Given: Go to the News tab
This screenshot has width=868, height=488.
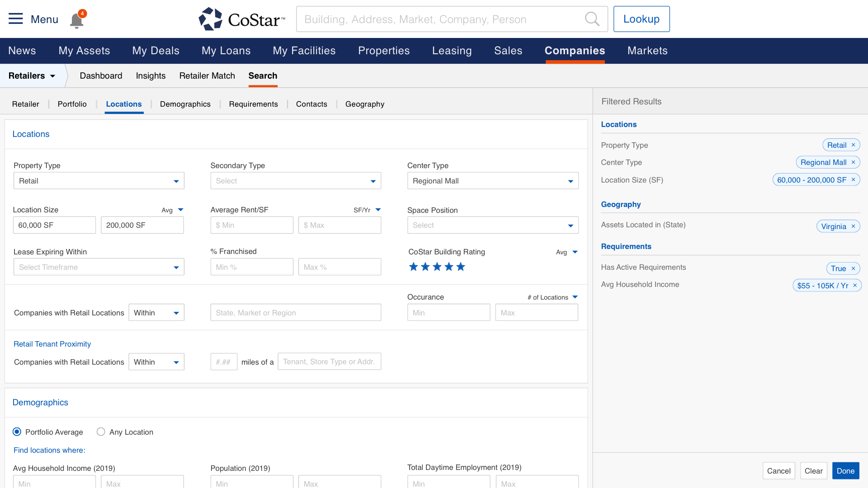Looking at the screenshot, I should click(x=22, y=51).
